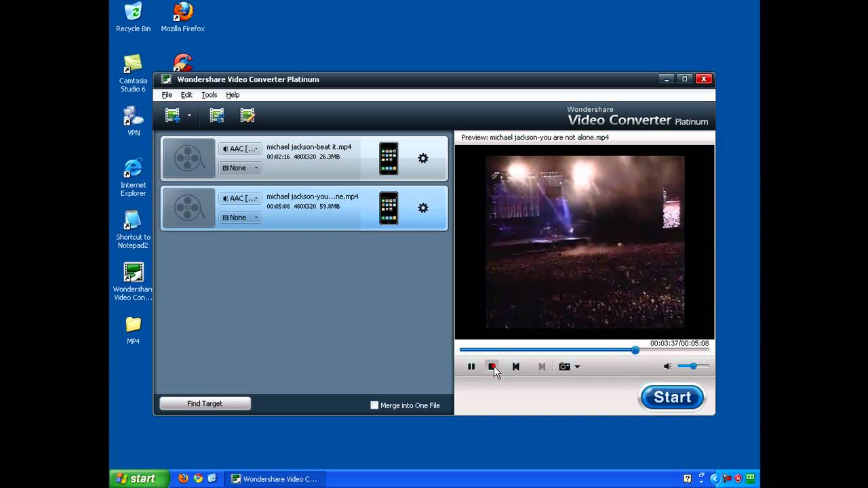Screen dimensions: 868x488
Task: Pause the preview playback
Action: click(x=471, y=367)
